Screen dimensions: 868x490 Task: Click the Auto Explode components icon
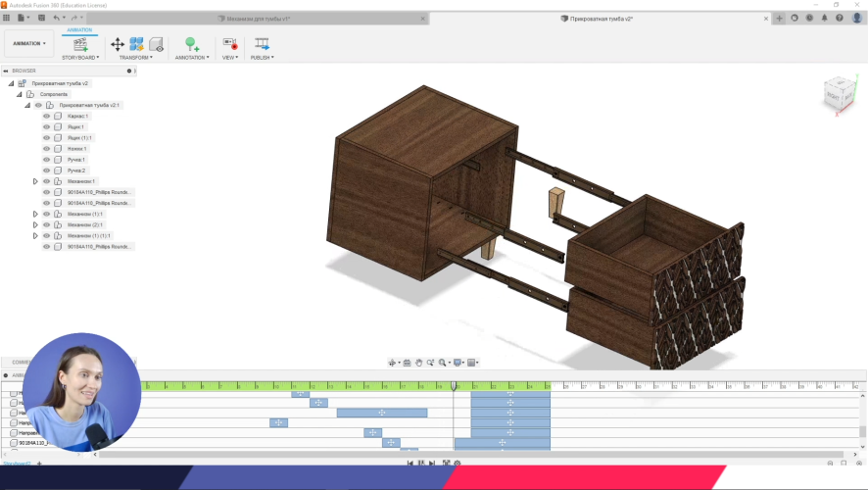click(x=136, y=44)
